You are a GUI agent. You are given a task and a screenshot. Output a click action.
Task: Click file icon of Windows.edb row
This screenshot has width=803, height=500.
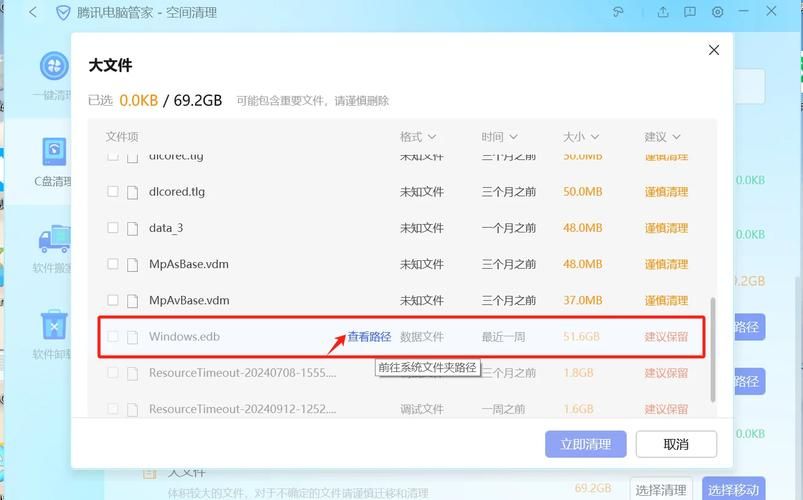click(x=133, y=337)
